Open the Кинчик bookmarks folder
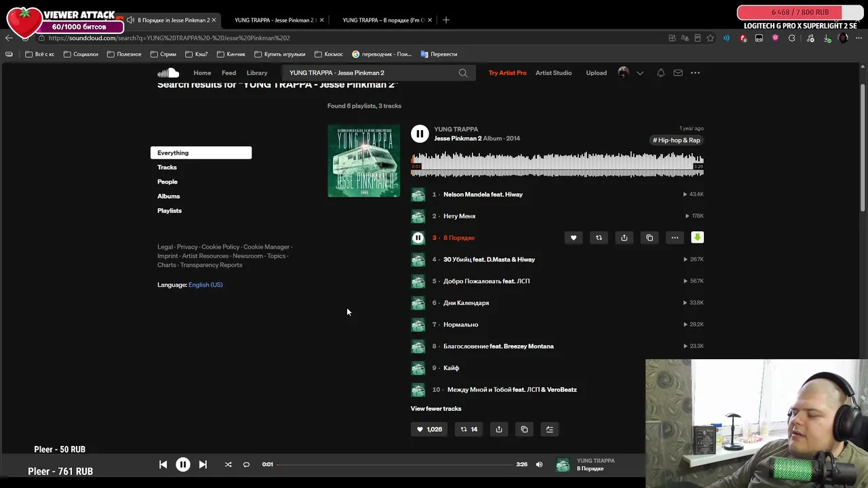The width and height of the screenshot is (868, 488). point(231,54)
